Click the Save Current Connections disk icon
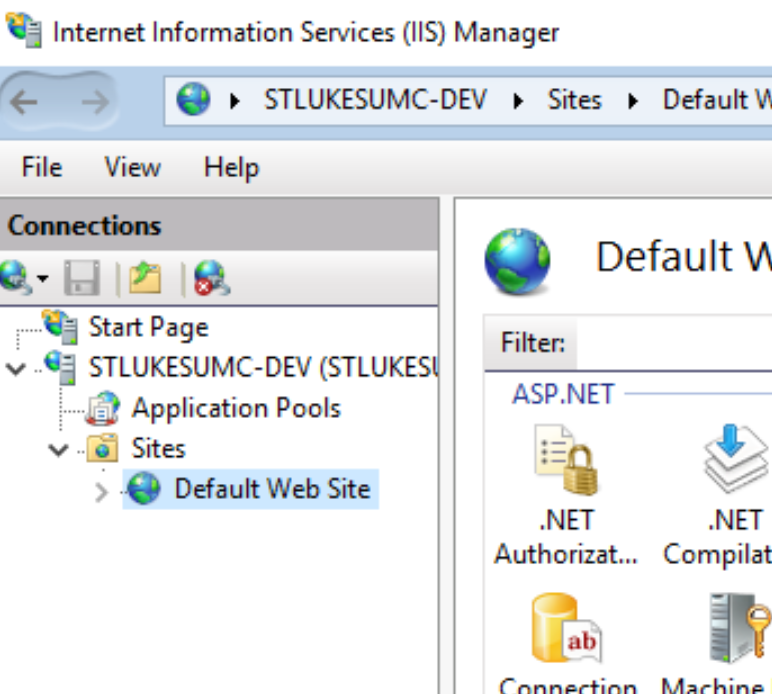 pos(82,278)
